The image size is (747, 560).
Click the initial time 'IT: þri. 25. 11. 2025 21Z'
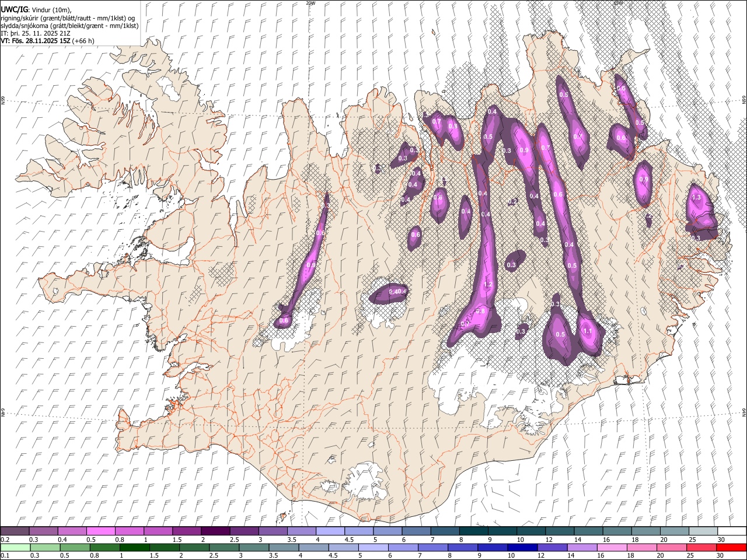pos(36,33)
